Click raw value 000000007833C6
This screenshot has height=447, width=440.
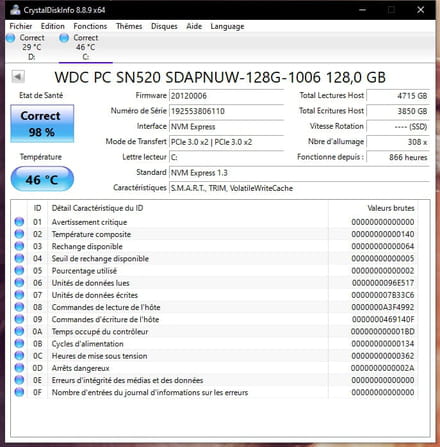pos(383,295)
